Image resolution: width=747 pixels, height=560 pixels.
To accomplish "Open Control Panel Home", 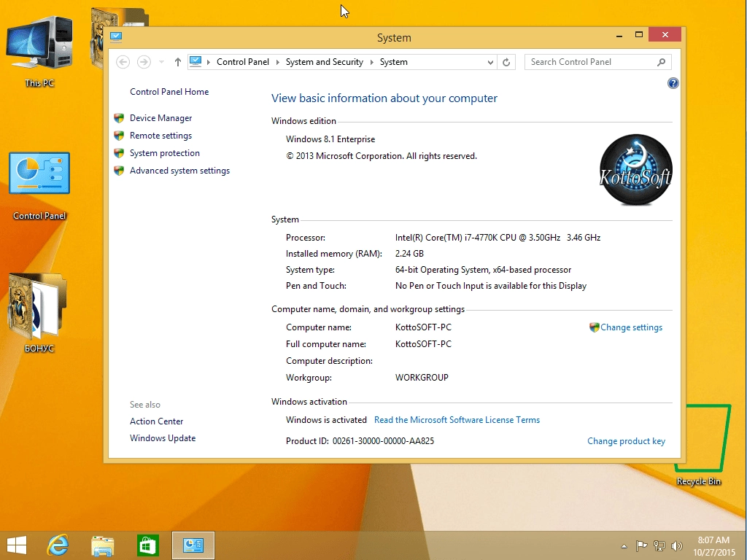I will point(169,92).
